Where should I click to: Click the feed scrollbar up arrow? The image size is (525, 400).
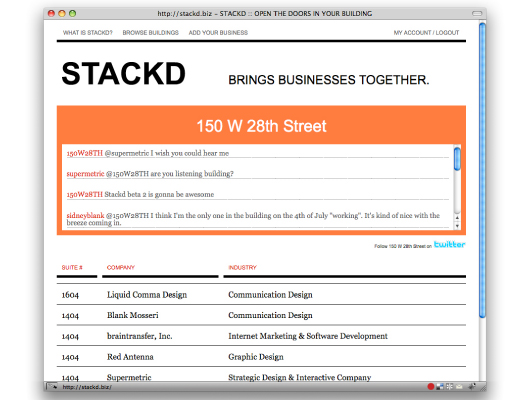click(x=457, y=218)
